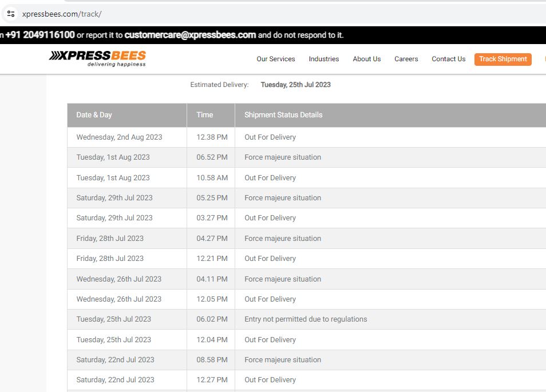
Task: Click the customercare@xpressbees.com email address
Action: tap(190, 35)
